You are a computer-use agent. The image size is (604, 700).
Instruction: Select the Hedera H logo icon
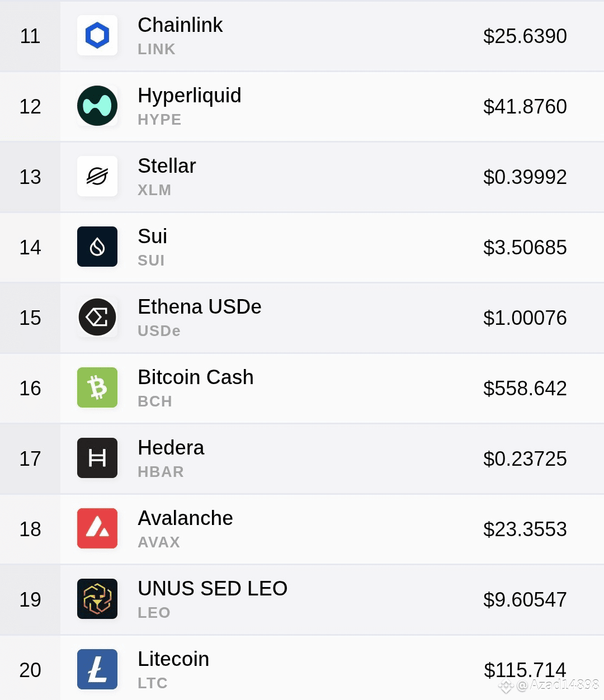coord(97,458)
